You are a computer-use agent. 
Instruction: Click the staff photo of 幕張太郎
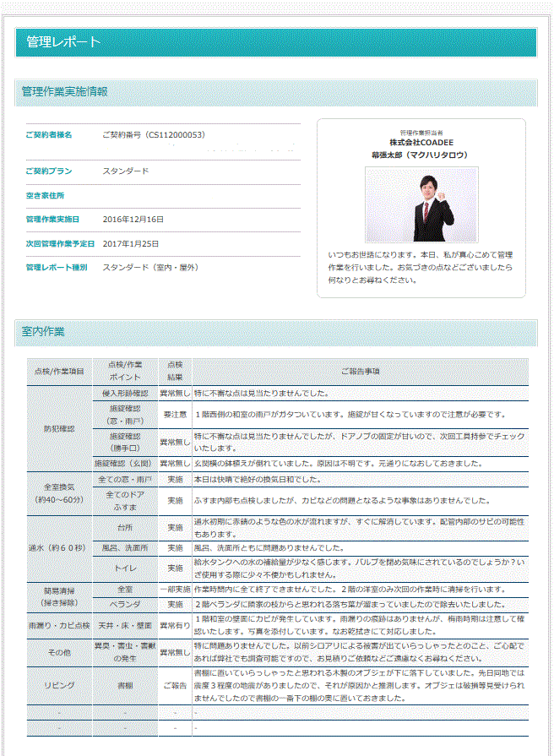[421, 204]
